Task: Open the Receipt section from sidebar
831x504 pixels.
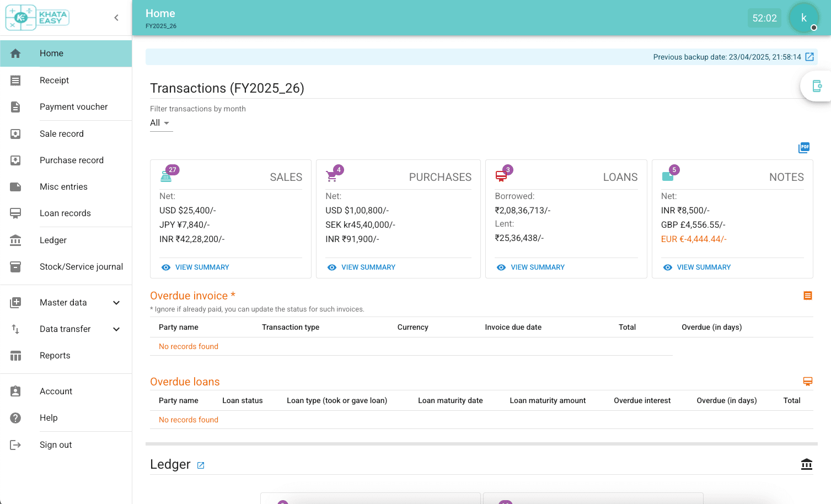Action: pyautogui.click(x=54, y=80)
